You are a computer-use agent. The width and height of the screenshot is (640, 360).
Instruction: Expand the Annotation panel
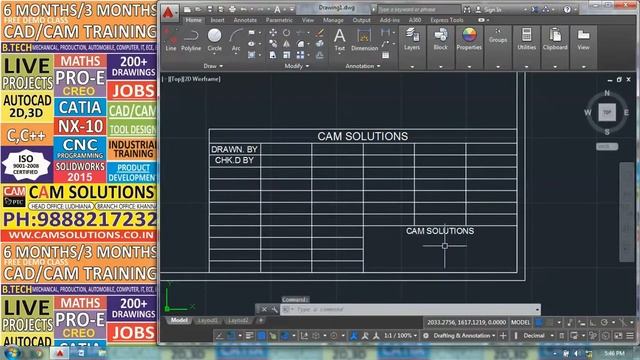click(363, 66)
